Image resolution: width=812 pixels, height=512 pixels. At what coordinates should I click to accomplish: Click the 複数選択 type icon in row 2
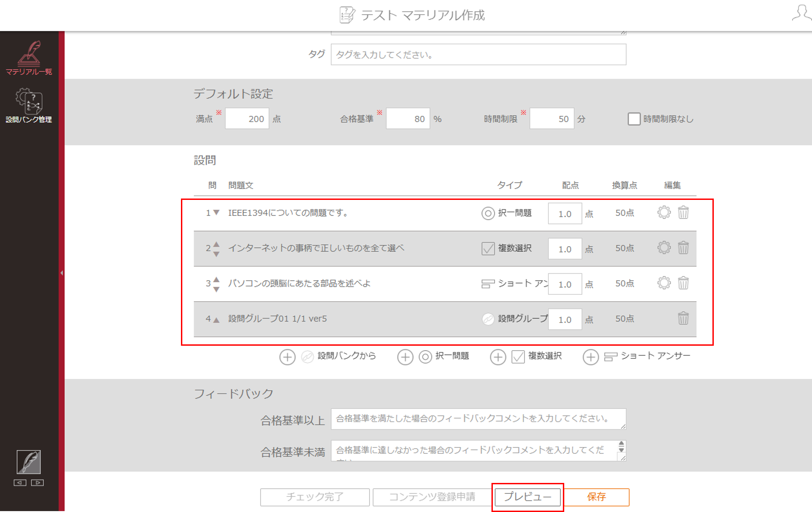click(488, 249)
